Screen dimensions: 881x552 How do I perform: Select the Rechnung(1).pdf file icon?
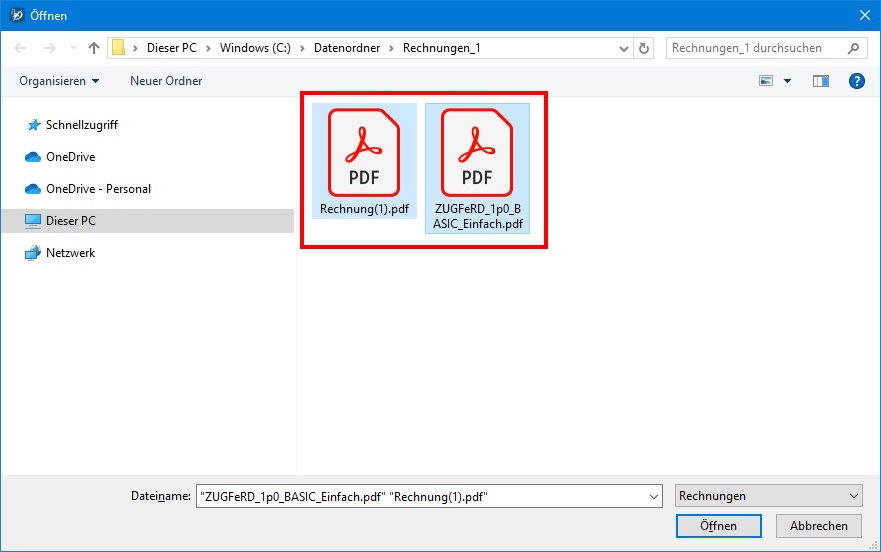click(364, 153)
